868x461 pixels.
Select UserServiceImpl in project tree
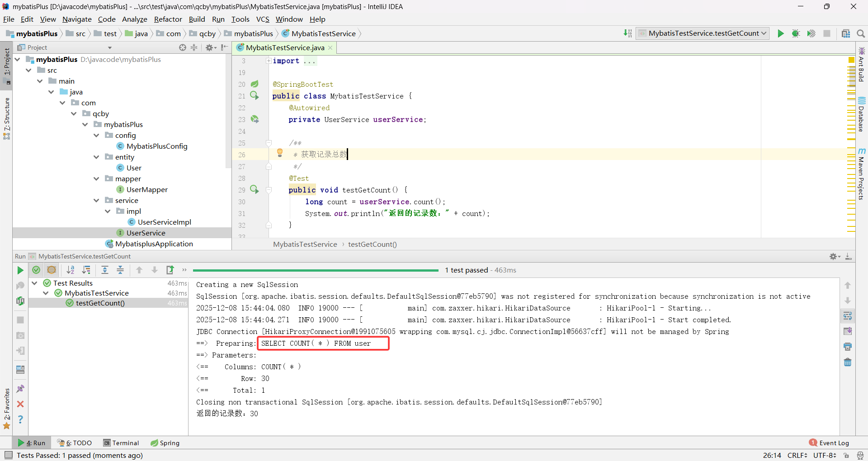[165, 222]
